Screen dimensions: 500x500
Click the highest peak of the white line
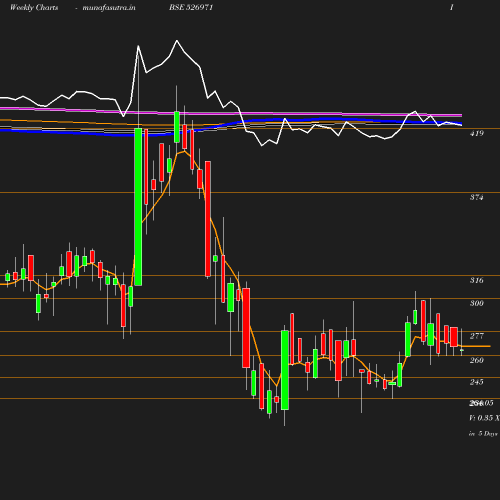[177, 41]
